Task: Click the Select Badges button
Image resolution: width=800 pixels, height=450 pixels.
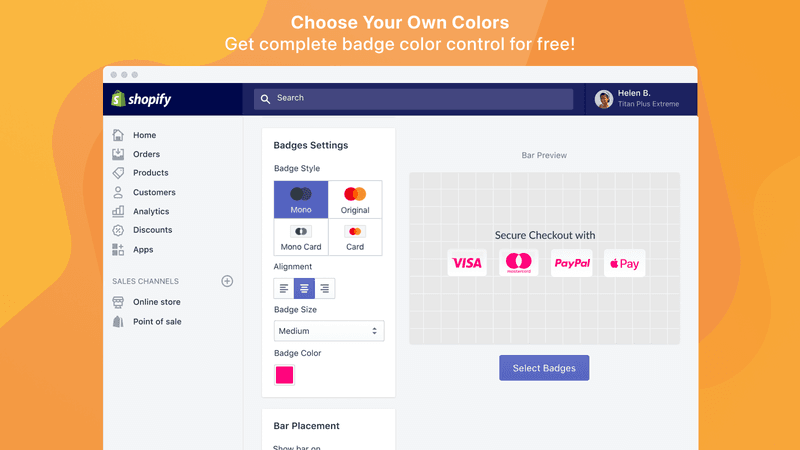Action: (544, 368)
